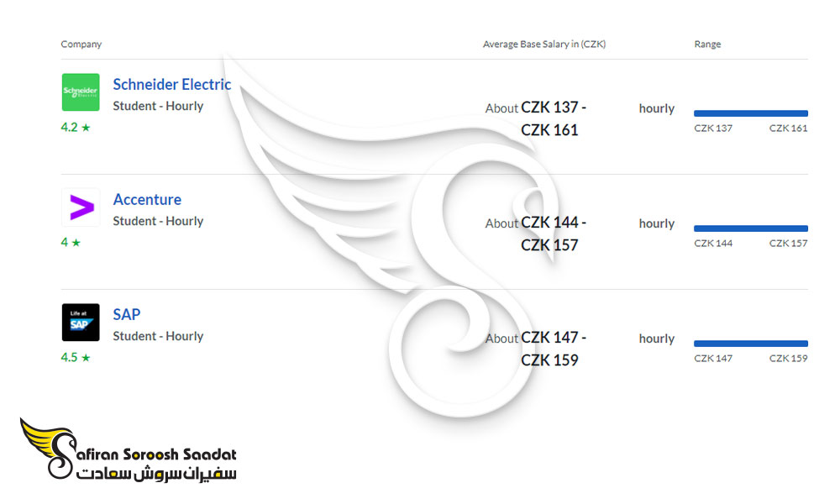Open the SAP company link
Image resolution: width=840 pixels, height=504 pixels.
(127, 315)
